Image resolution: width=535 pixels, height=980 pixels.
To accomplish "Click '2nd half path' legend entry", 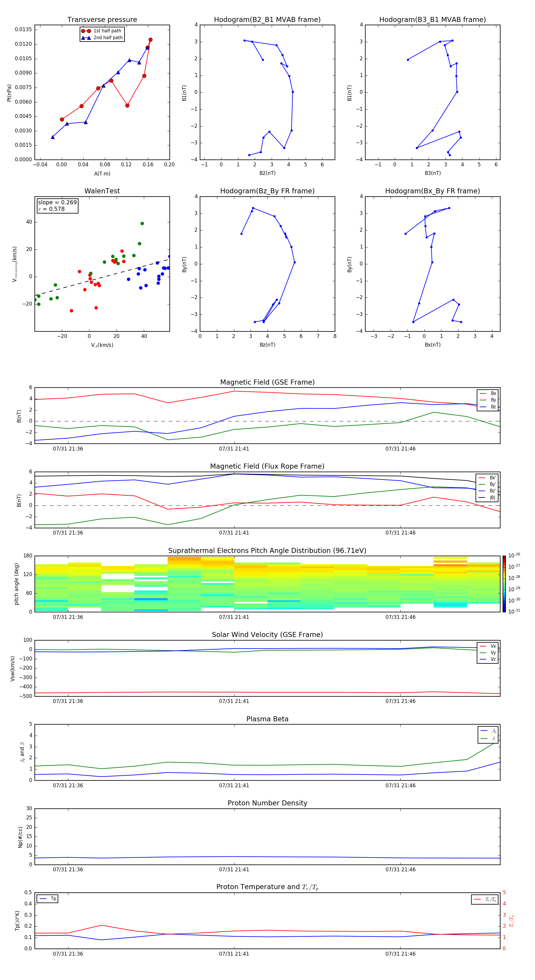I will coord(102,38).
